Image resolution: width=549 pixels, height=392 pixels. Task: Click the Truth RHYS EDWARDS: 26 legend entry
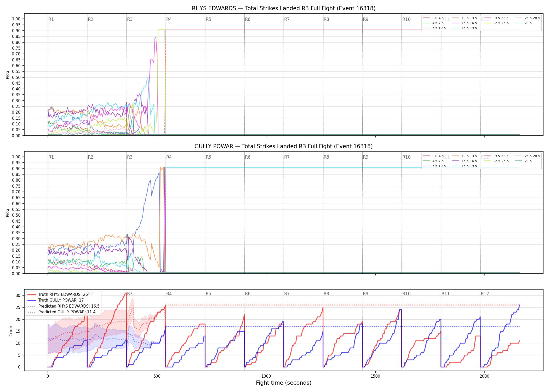pos(58,295)
